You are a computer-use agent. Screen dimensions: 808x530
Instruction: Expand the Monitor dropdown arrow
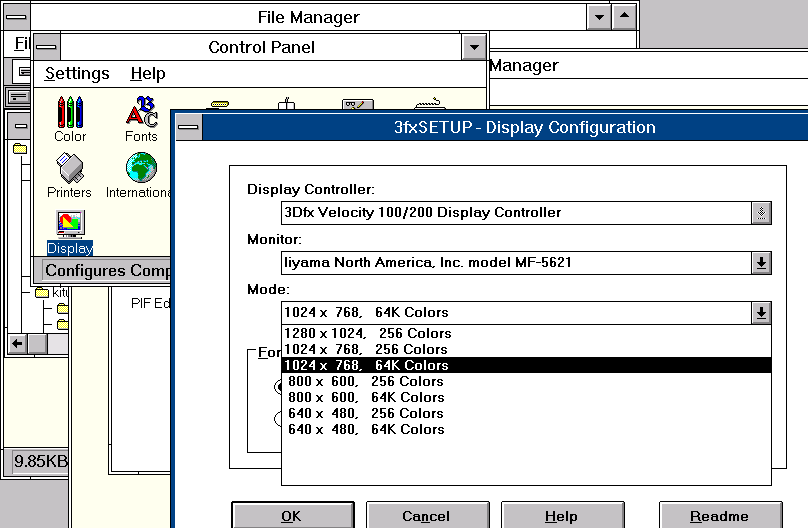[761, 263]
